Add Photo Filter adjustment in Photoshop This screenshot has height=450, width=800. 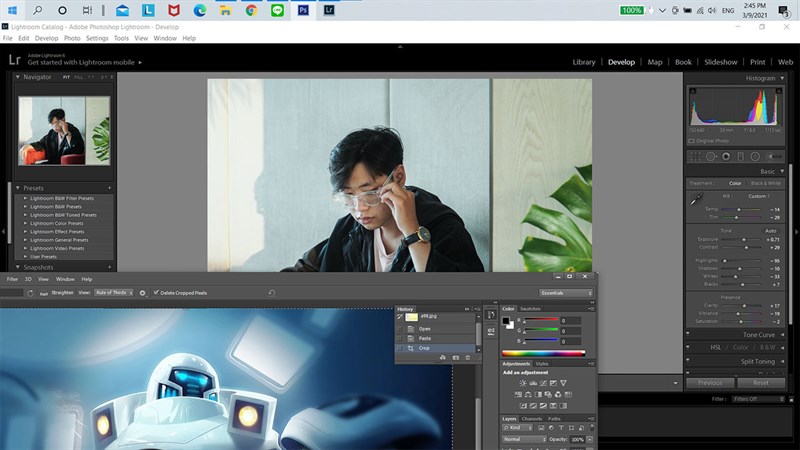(x=548, y=394)
